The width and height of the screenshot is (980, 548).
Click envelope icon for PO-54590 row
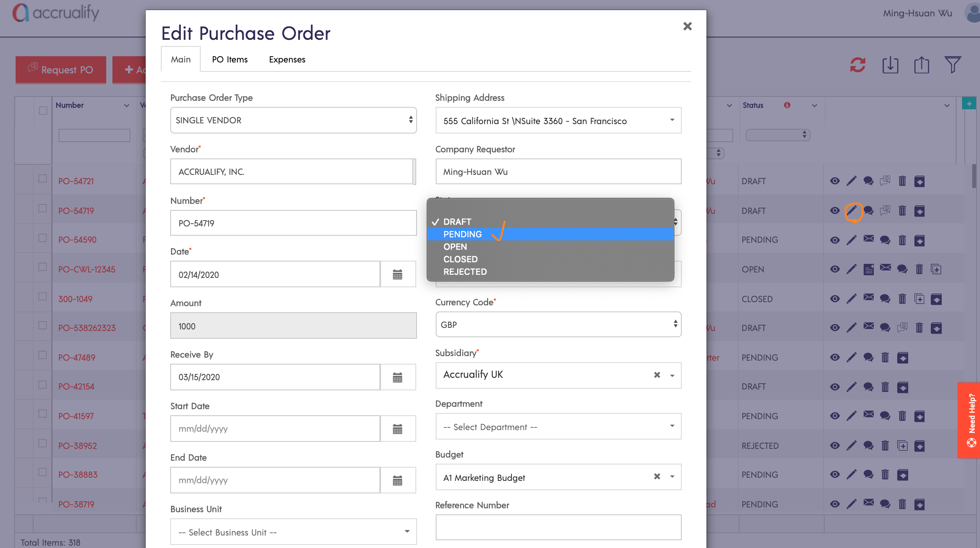pos(868,238)
